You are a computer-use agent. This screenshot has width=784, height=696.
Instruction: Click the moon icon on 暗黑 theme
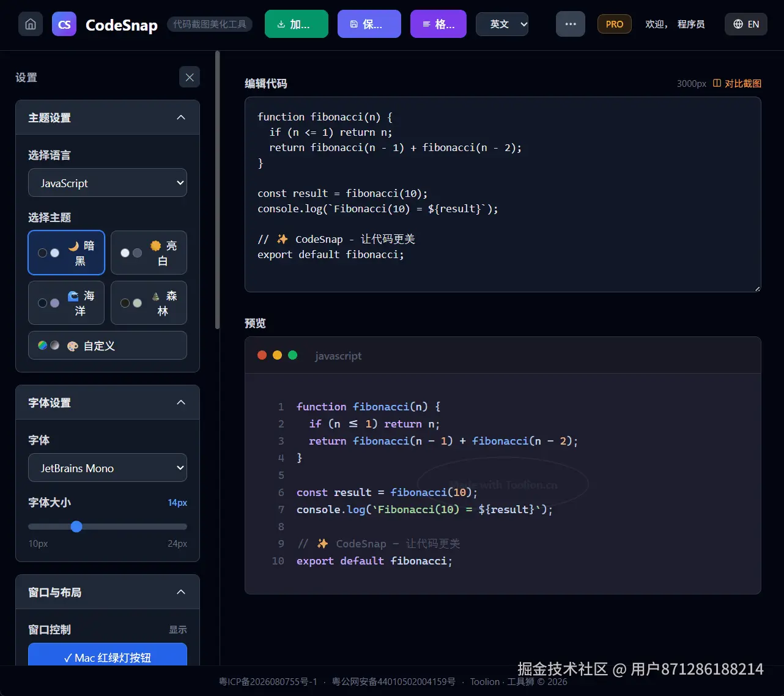click(73, 246)
